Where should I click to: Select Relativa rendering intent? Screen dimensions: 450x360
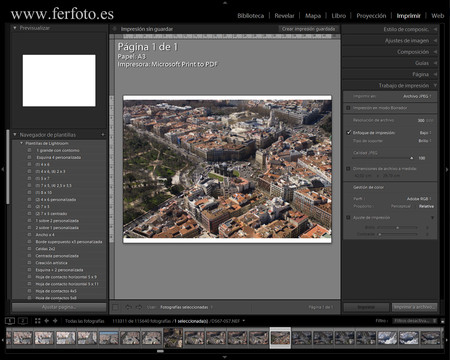coord(426,206)
